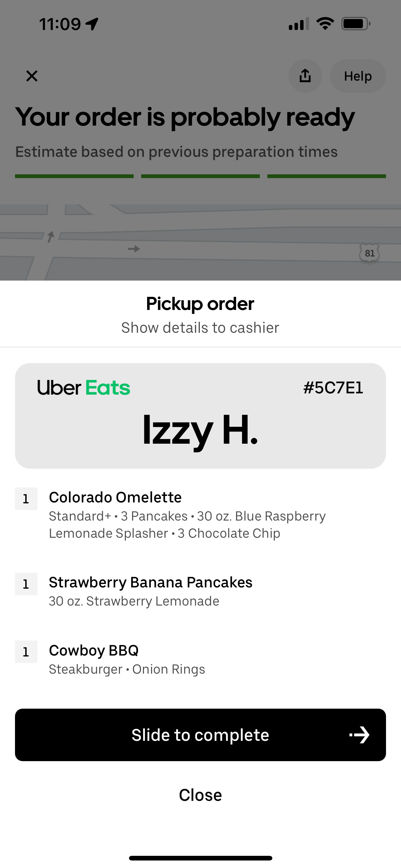Tap the quantity badge beside Colorado Omelette
This screenshot has height=868, width=401.
pos(26,499)
